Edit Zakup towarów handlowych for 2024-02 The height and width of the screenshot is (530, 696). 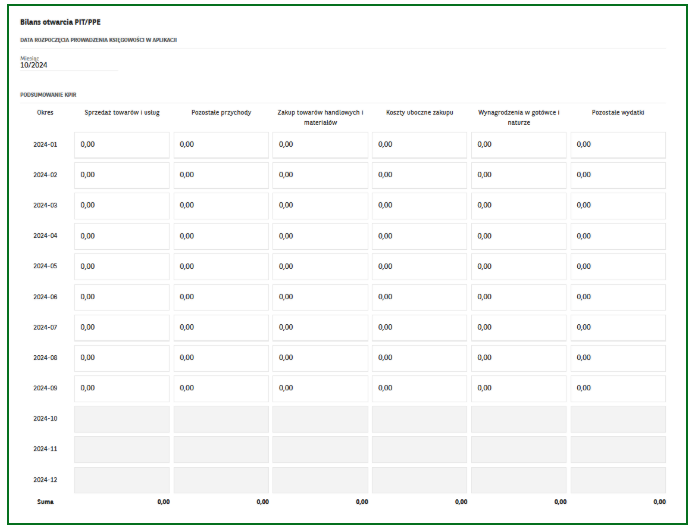[320, 175]
